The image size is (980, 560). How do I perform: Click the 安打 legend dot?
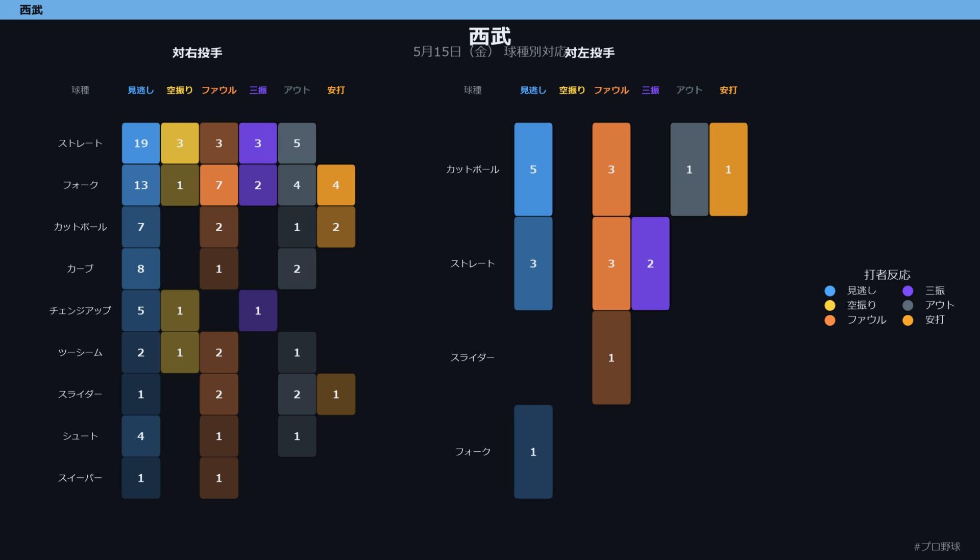tap(908, 320)
